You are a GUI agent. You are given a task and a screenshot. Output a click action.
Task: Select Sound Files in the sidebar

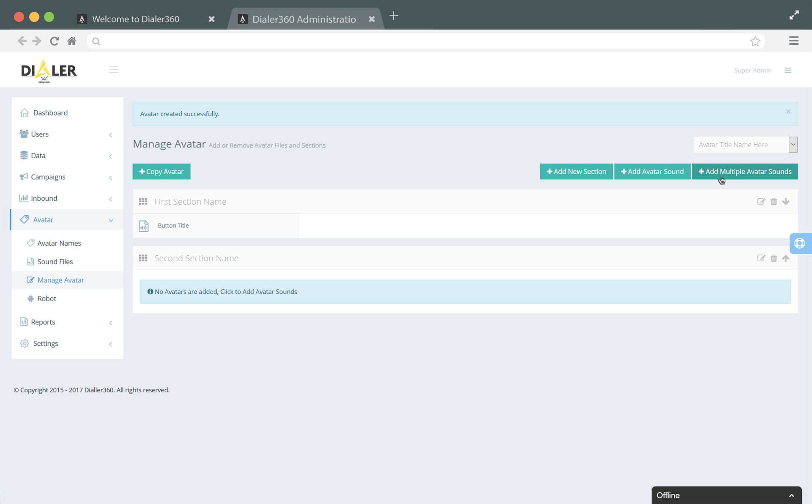click(x=55, y=261)
